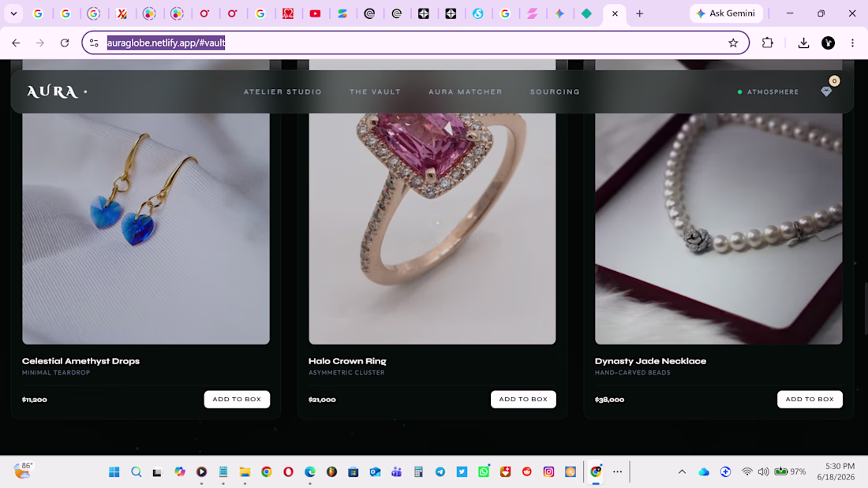Open the Aura Matcher page
Viewport: 868px width, 488px height.
tap(465, 92)
